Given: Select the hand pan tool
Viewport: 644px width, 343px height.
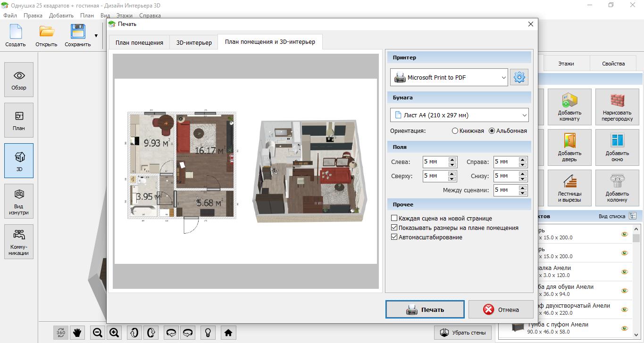Looking at the screenshot, I should [x=77, y=333].
